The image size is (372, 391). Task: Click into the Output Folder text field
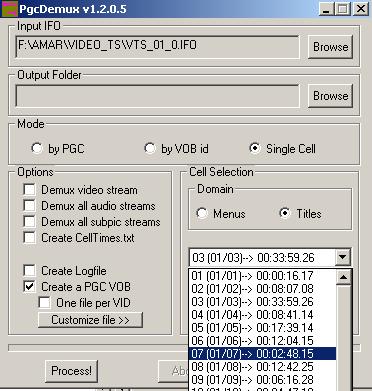point(157,96)
